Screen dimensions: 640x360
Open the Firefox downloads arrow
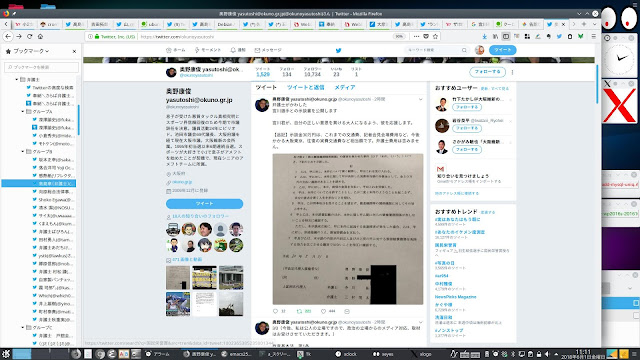(484, 36)
